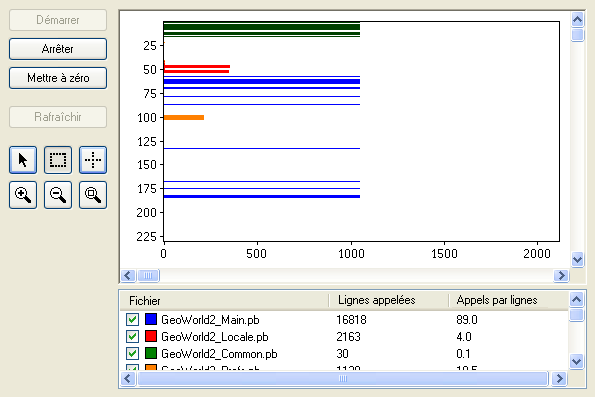This screenshot has height=397, width=595.
Task: Click the chart's vertical scrollbar up arrow
Action: pos(578,19)
